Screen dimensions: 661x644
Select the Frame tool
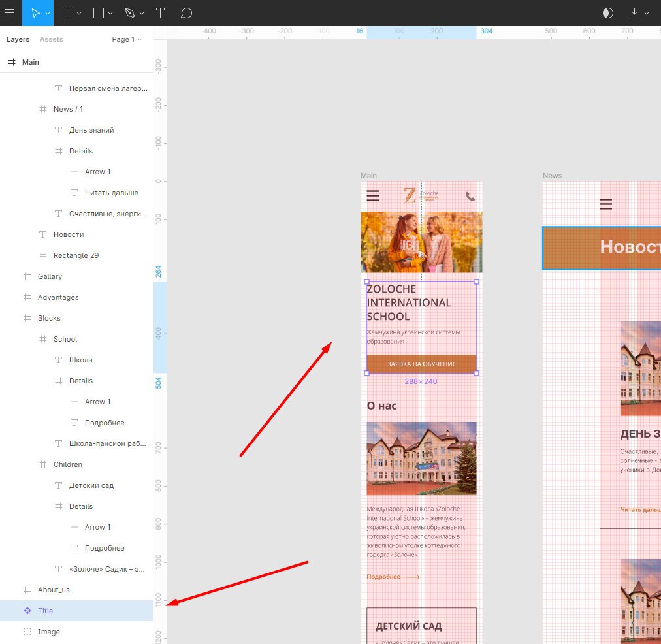click(67, 13)
